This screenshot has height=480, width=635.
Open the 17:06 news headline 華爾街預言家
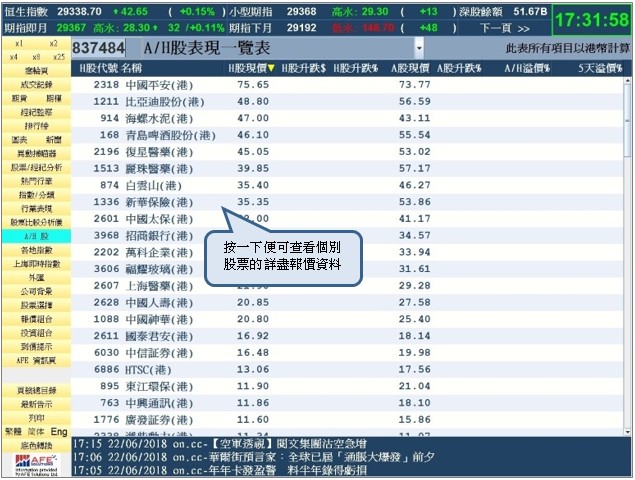(254, 457)
